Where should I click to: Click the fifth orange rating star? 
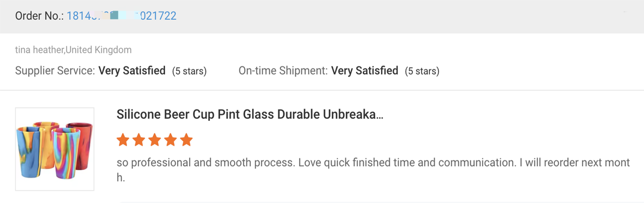click(x=186, y=140)
